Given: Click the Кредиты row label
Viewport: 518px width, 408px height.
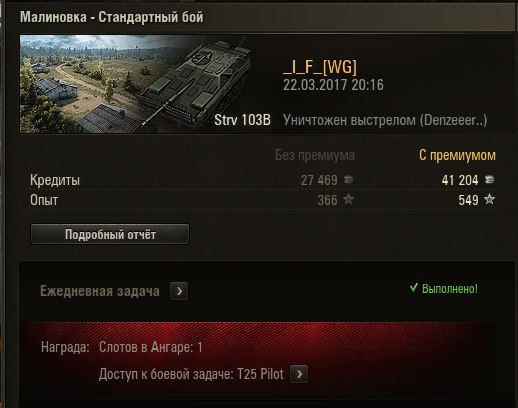Looking at the screenshot, I should (55, 180).
